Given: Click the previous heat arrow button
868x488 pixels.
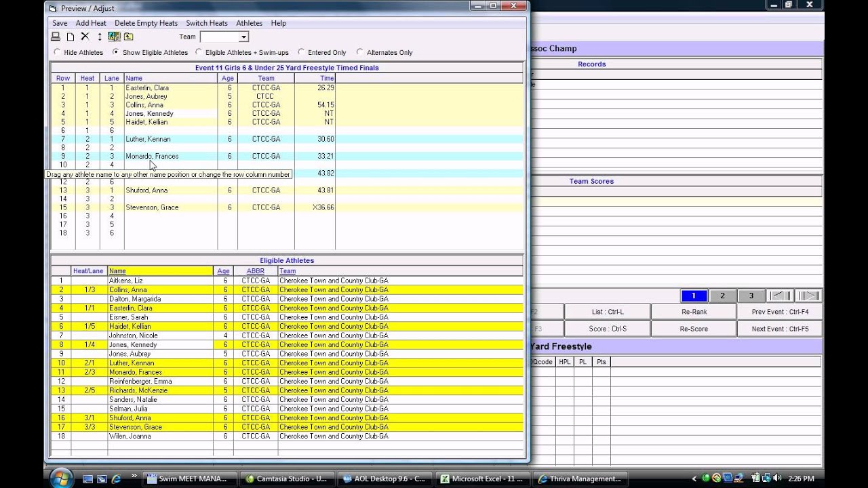Looking at the screenshot, I should click(781, 296).
